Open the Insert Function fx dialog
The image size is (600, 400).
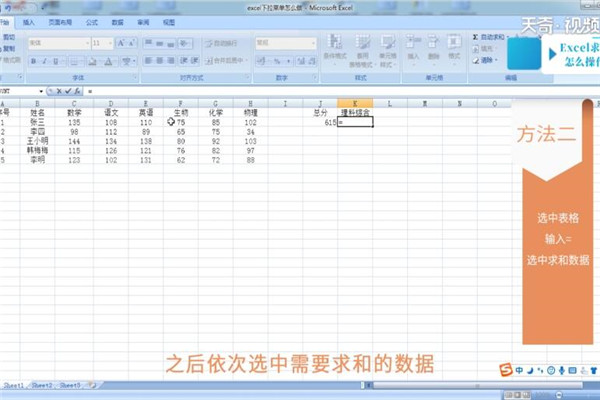click(77, 91)
